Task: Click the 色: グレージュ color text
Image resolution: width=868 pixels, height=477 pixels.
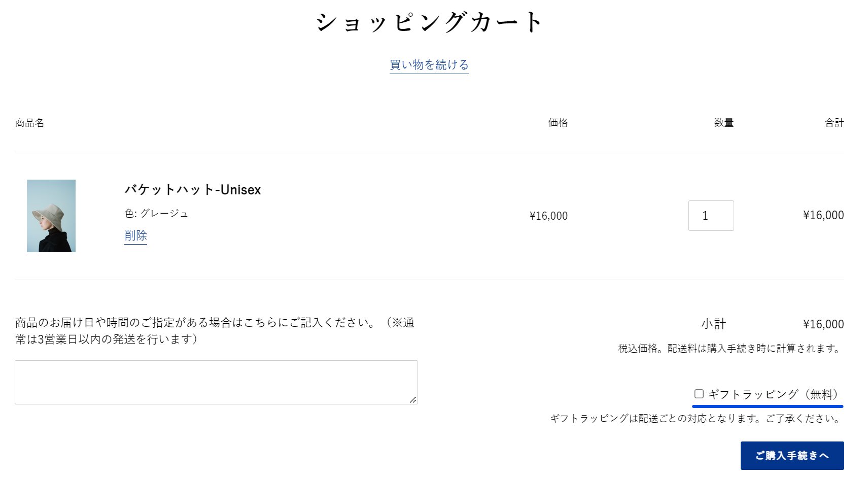Action: [x=156, y=214]
